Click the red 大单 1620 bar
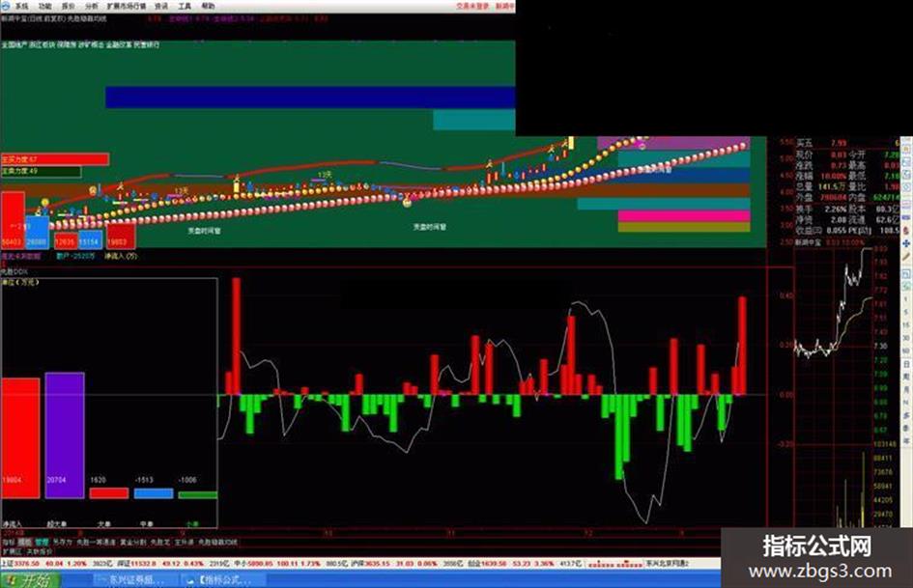Screen dimensions: 913x588 (109, 493)
